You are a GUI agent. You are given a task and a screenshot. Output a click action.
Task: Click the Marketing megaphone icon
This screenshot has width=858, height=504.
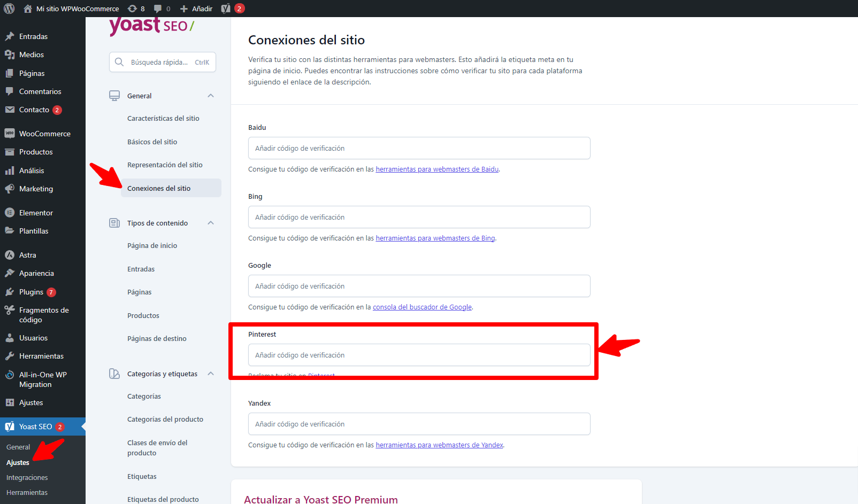point(10,189)
